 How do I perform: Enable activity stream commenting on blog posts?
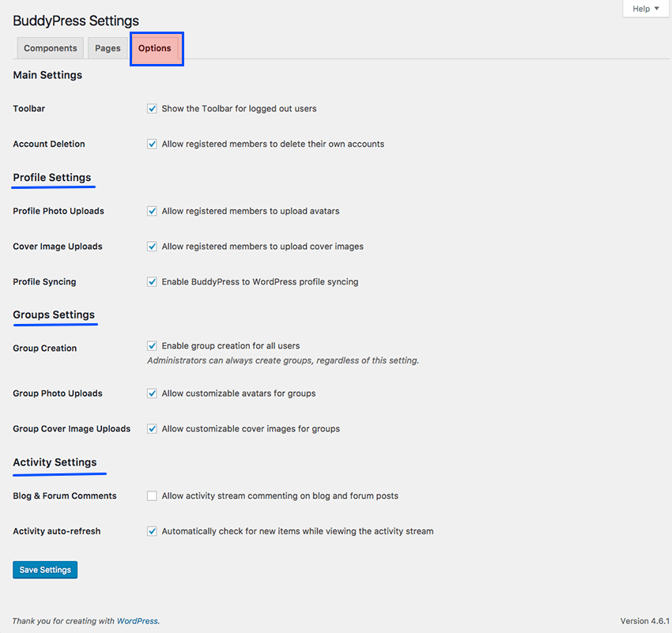pos(152,495)
